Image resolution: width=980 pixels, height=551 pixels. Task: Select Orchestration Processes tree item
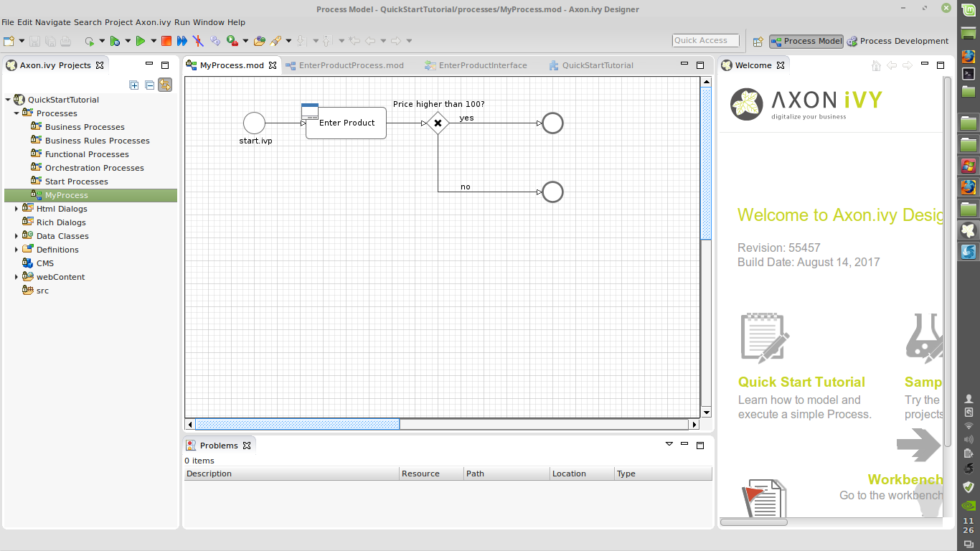pyautogui.click(x=95, y=168)
